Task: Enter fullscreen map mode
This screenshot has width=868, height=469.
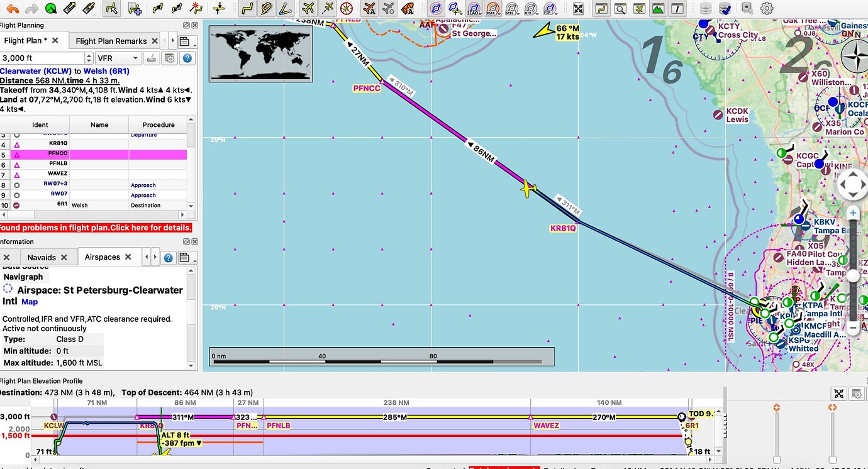Action: coord(579,8)
